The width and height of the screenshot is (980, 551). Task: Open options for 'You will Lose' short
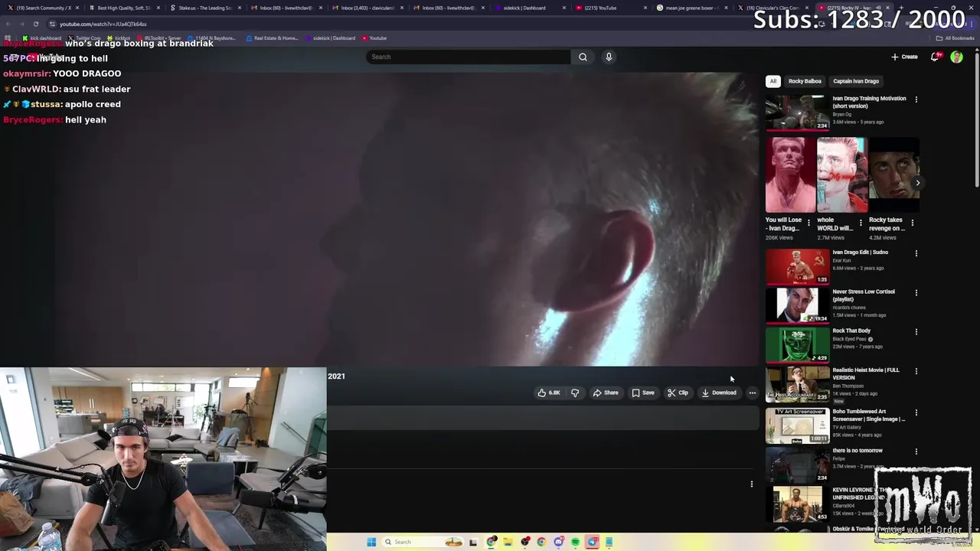click(808, 223)
